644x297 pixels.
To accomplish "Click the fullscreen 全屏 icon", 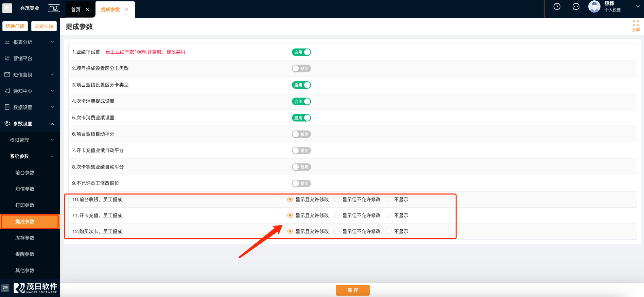I will point(636,25).
